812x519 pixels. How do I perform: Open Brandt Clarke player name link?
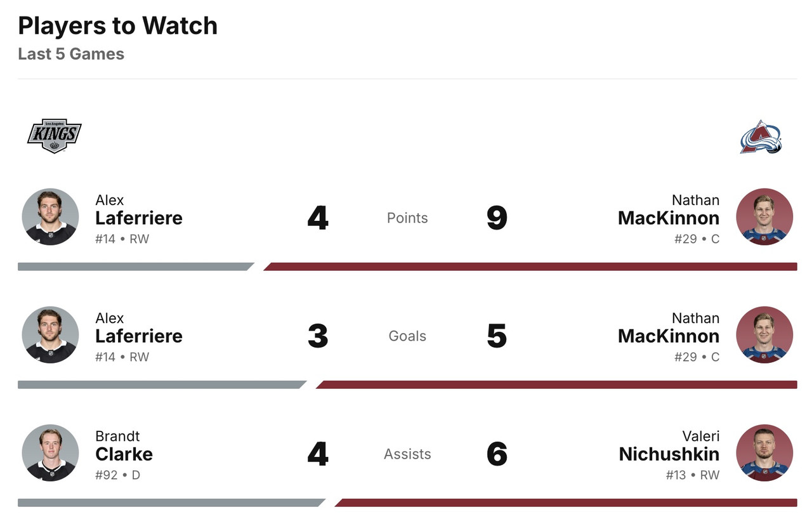[x=124, y=454]
